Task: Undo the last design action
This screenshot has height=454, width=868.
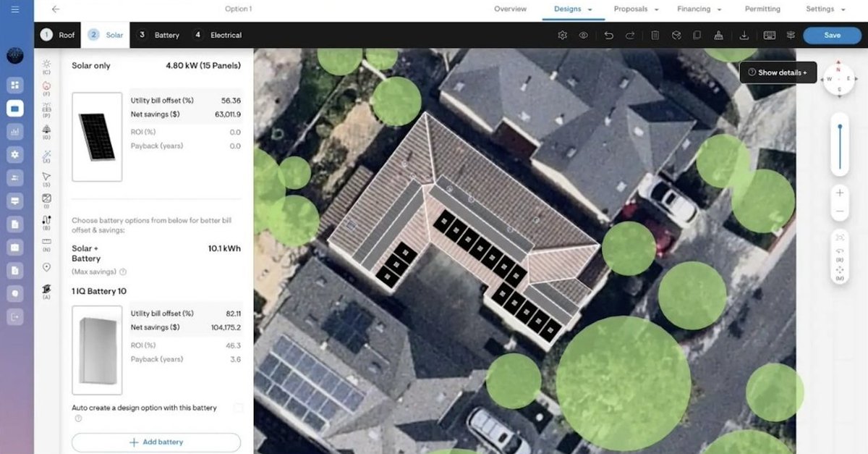Action: click(x=608, y=35)
